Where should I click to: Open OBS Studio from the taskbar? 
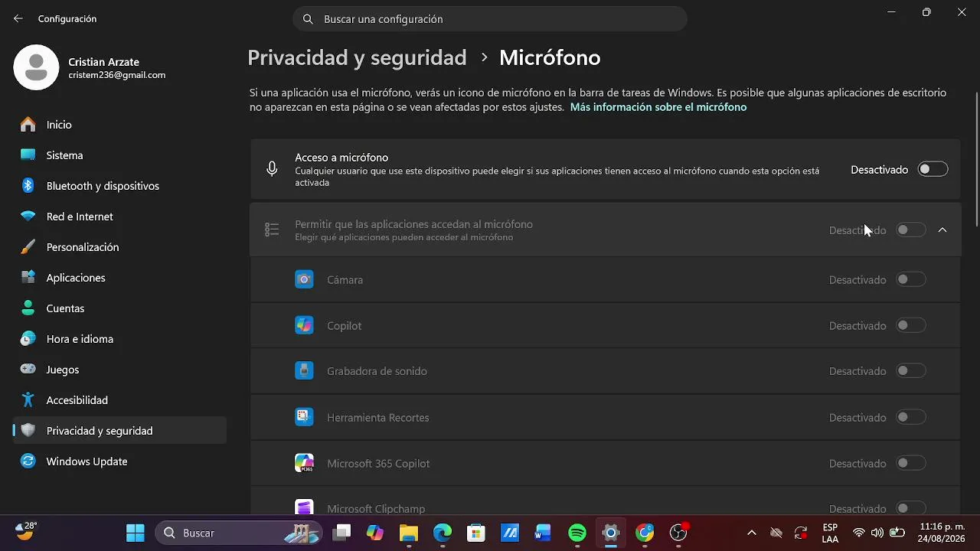[678, 533]
